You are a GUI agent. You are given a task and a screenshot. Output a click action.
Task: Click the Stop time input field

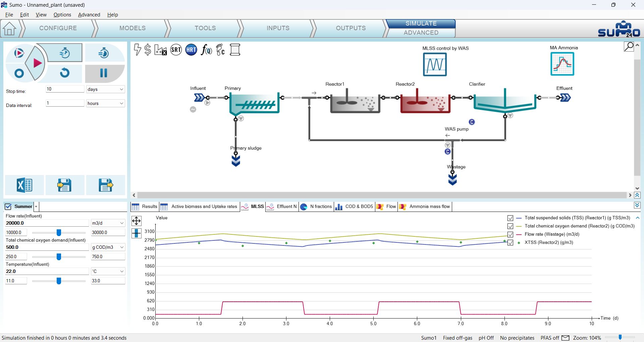click(x=65, y=89)
